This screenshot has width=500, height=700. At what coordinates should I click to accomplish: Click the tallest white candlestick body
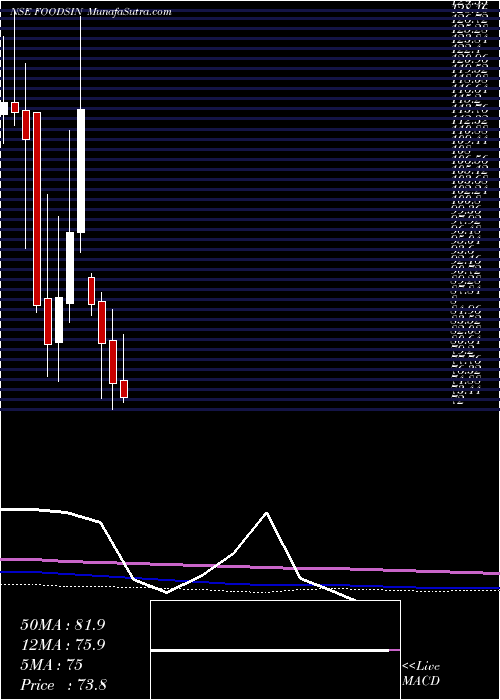point(81,171)
